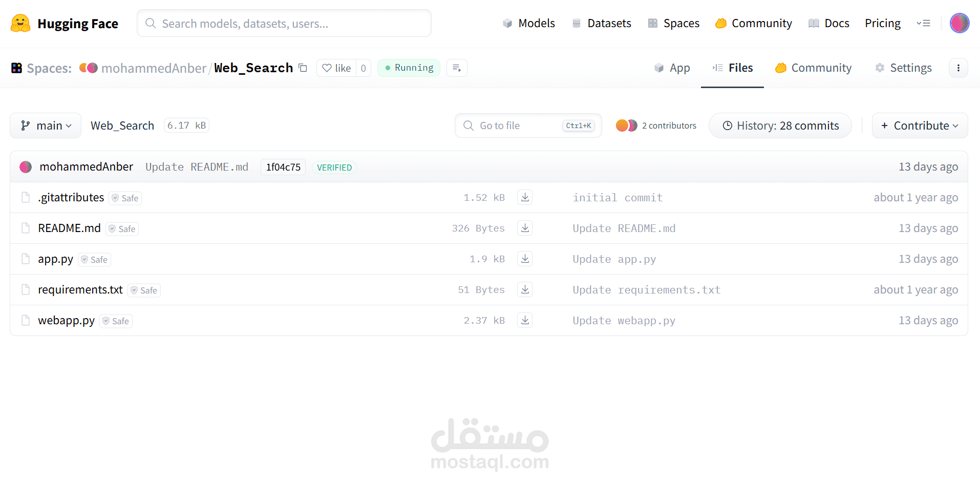Expand the Contribute dropdown

[920, 125]
